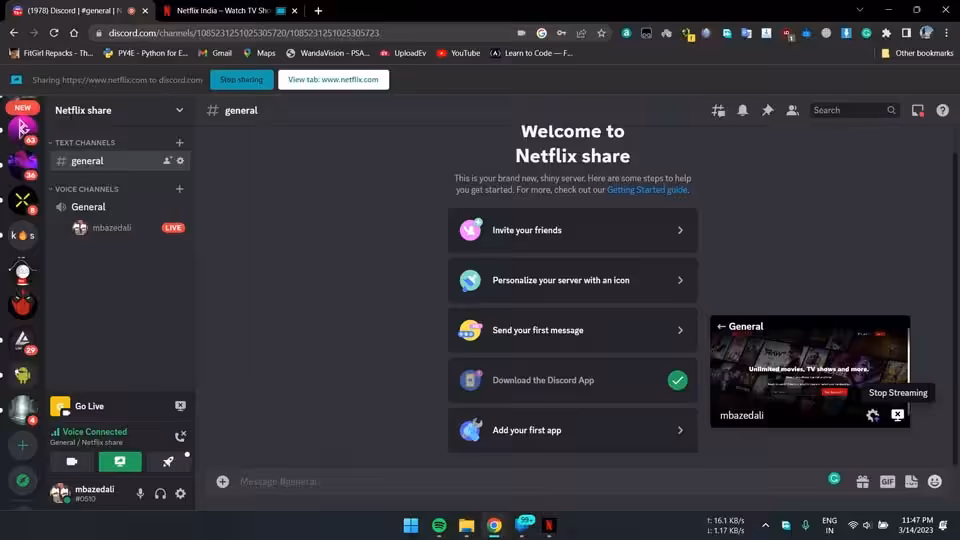Switch to the Netflix India browser tab

(x=228, y=10)
